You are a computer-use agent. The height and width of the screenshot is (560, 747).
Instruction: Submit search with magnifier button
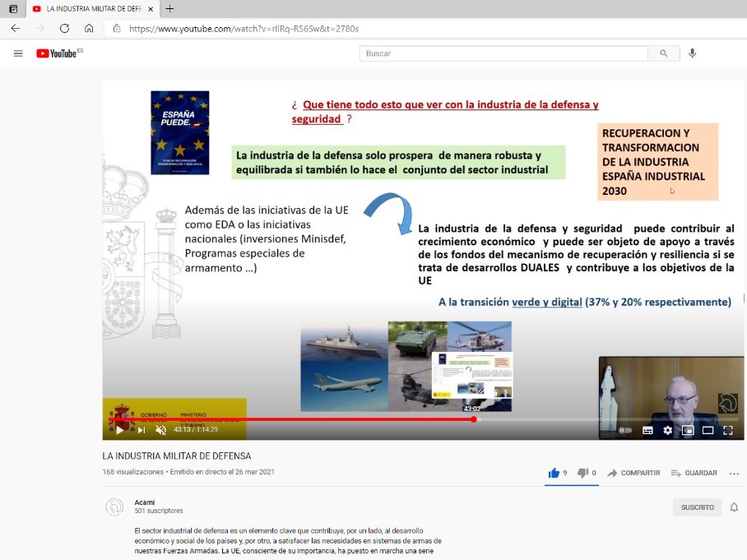pyautogui.click(x=664, y=53)
